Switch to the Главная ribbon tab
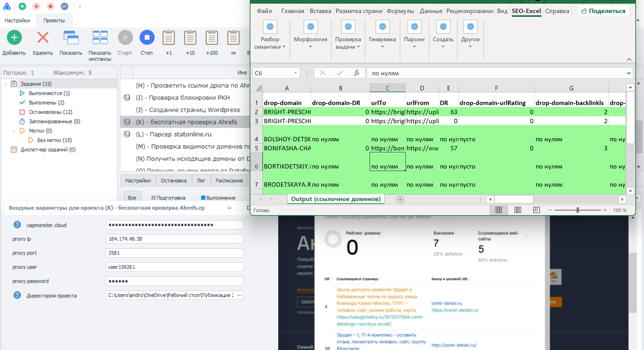 point(292,11)
